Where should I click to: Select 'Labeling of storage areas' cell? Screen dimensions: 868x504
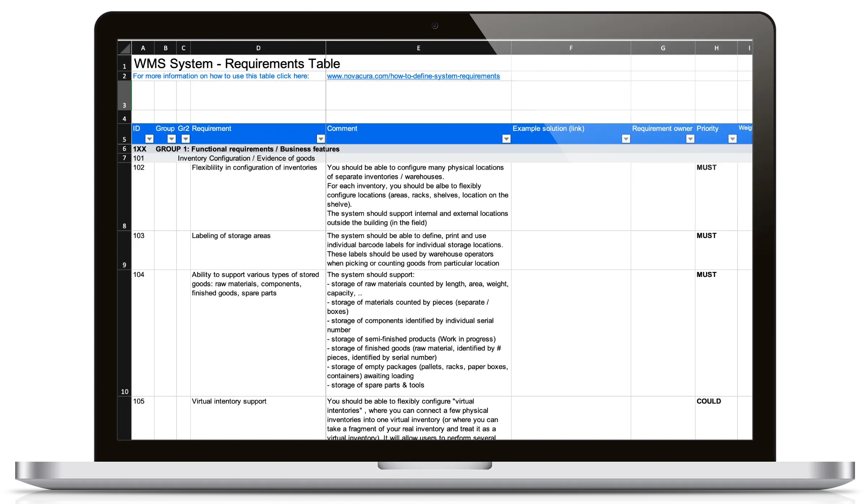pos(258,250)
